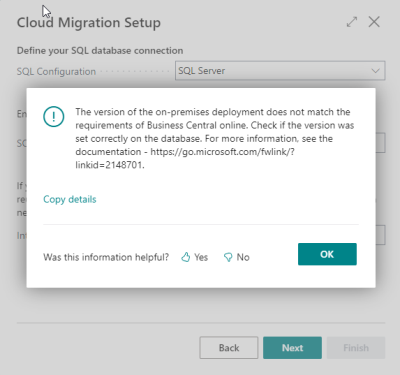The height and width of the screenshot is (375, 400).
Task: Close the Cloud Migration Setup window
Action: 374,22
